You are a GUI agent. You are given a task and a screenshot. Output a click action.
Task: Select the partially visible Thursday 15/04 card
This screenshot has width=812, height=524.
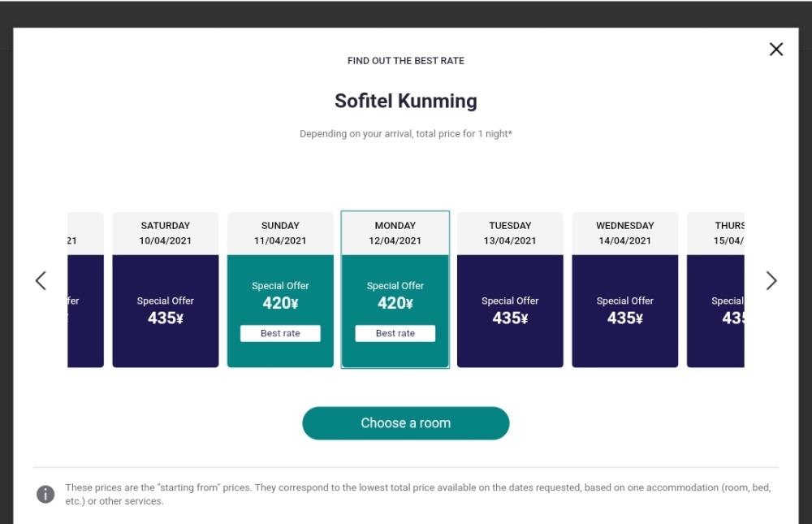[715, 290]
